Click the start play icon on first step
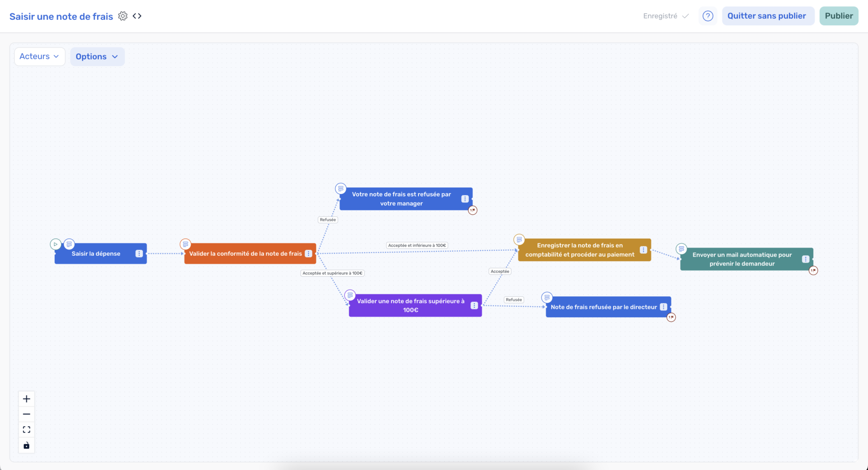This screenshot has width=868, height=470. (56, 244)
